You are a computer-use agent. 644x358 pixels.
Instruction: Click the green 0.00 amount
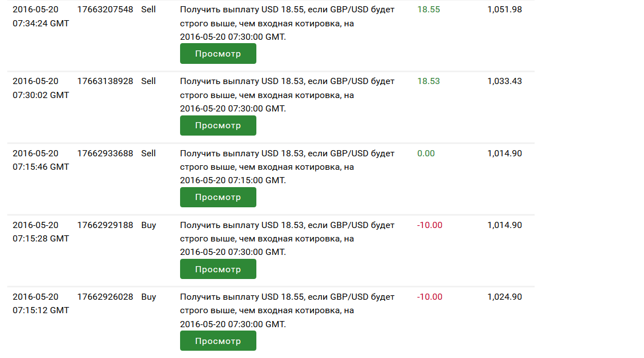tap(426, 153)
